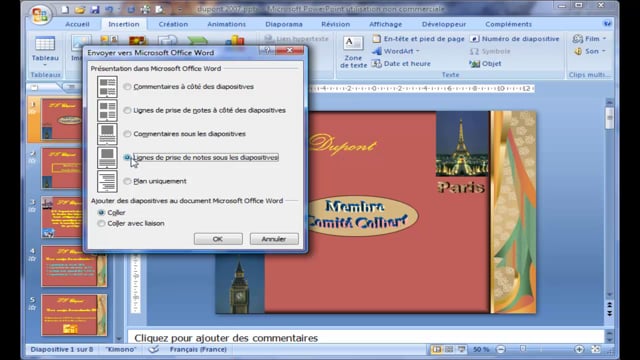
Task: Open the Développeur ribbon tab
Action: [x=444, y=24]
